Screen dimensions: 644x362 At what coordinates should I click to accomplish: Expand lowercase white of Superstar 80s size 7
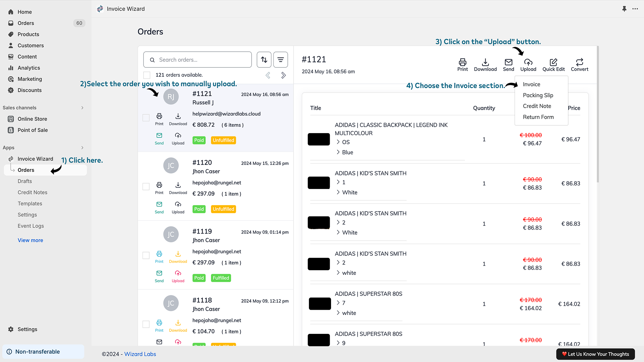(x=338, y=313)
